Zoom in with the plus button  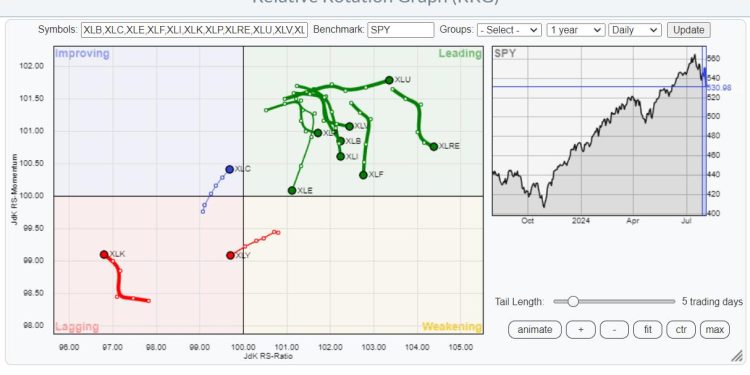click(580, 330)
